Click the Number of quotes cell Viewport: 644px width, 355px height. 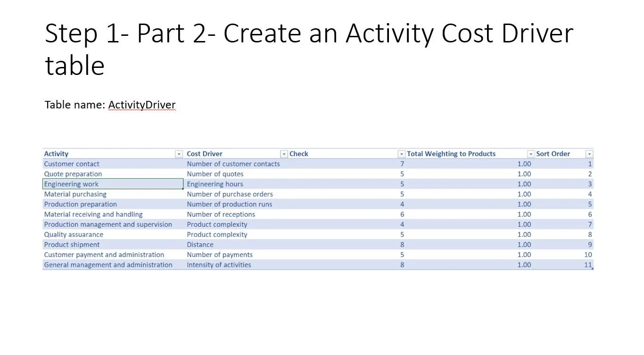215,174
